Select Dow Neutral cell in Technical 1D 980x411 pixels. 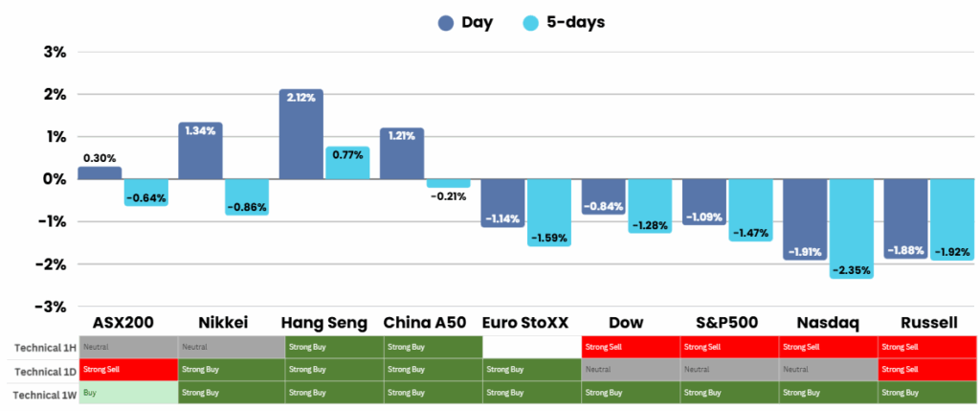tap(630, 369)
